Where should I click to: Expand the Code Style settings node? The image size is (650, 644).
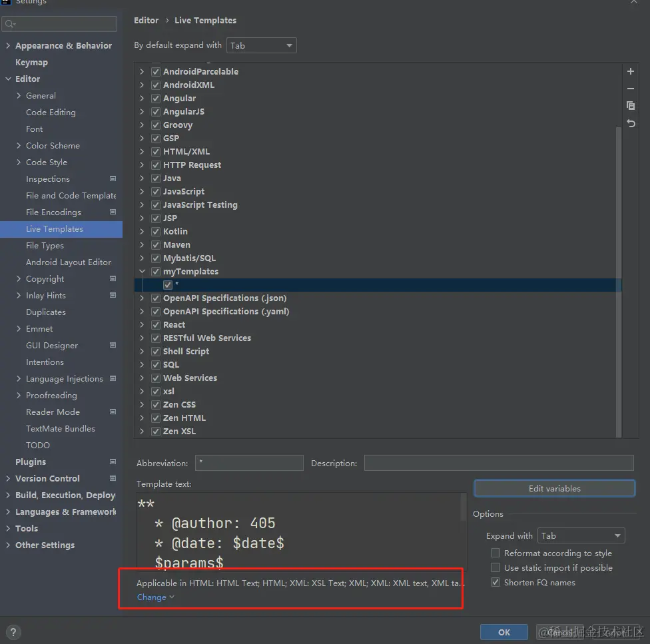pyautogui.click(x=19, y=162)
